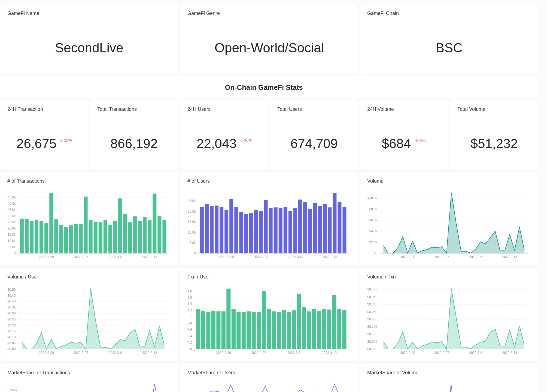Image resolution: width=547 pixels, height=392 pixels.
Task: Click the Volume / Txn chart title
Action: 381,277
